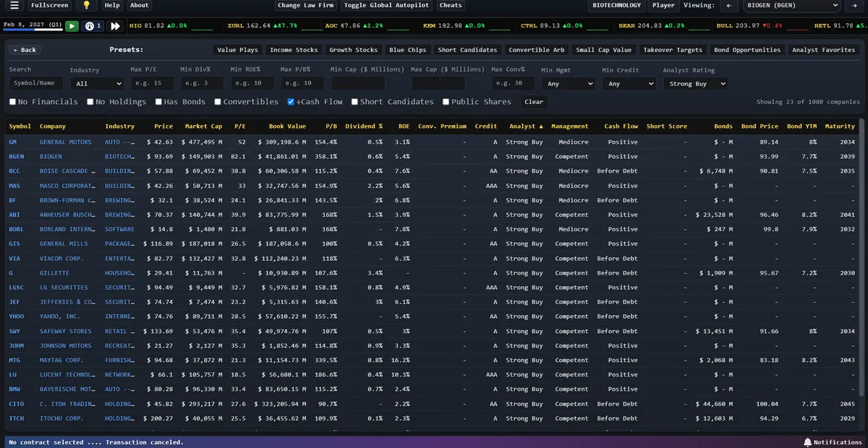Click the BIOTECHNOLOGY button
The image size is (868, 448).
[x=616, y=5]
